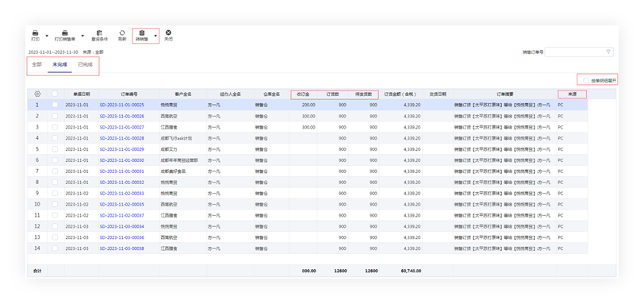
Task: Sort by the 订单编号 column header
Action: point(129,94)
